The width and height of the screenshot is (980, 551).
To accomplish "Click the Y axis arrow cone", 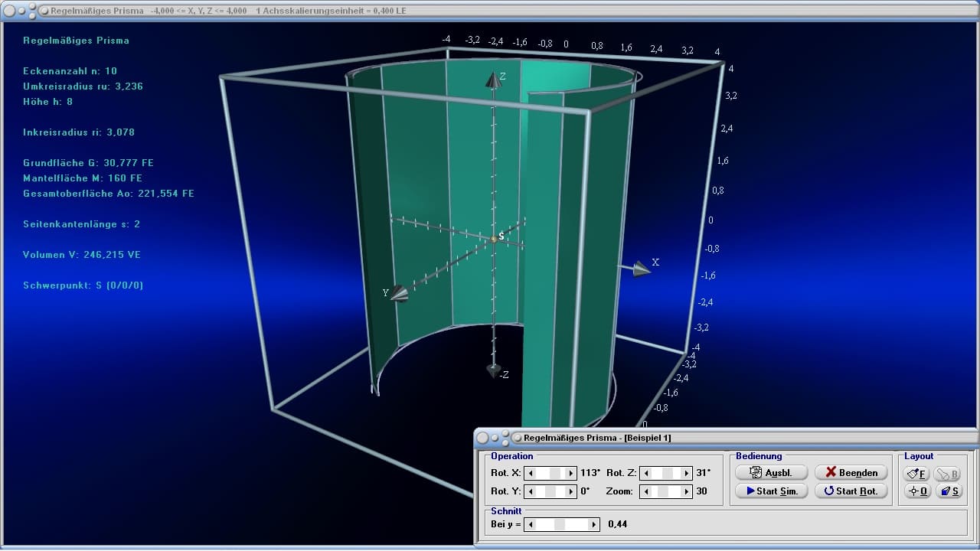I will tap(399, 295).
